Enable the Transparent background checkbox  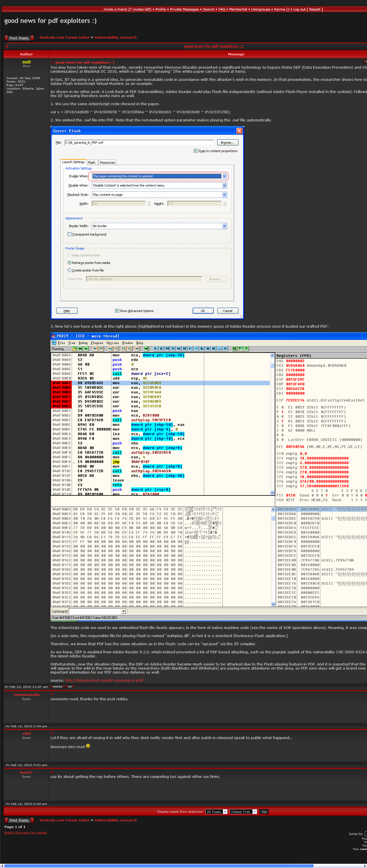click(70, 234)
